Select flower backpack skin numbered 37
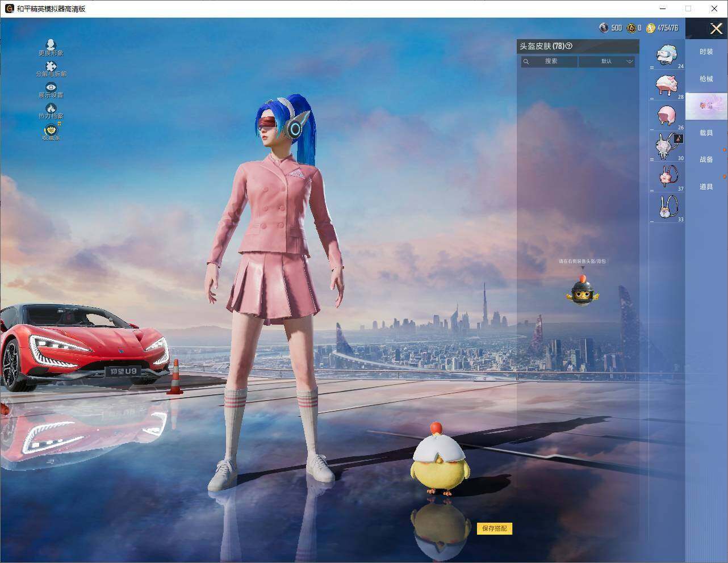This screenshot has height=563, width=728. coord(667,177)
